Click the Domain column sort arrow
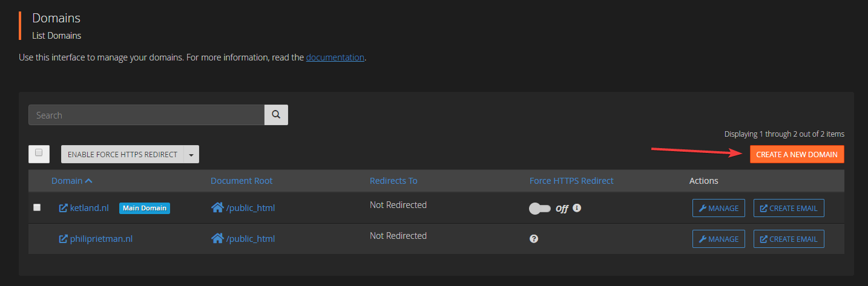 (89, 181)
